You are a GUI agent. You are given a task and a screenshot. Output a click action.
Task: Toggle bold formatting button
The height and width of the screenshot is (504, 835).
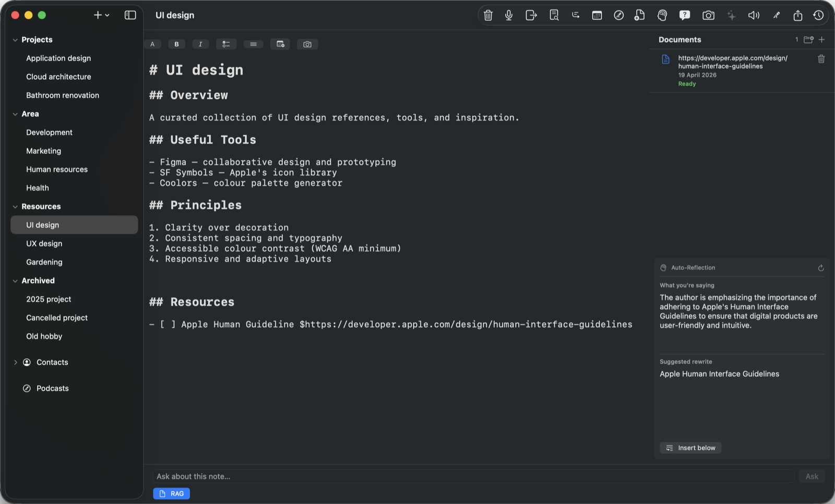[176, 44]
